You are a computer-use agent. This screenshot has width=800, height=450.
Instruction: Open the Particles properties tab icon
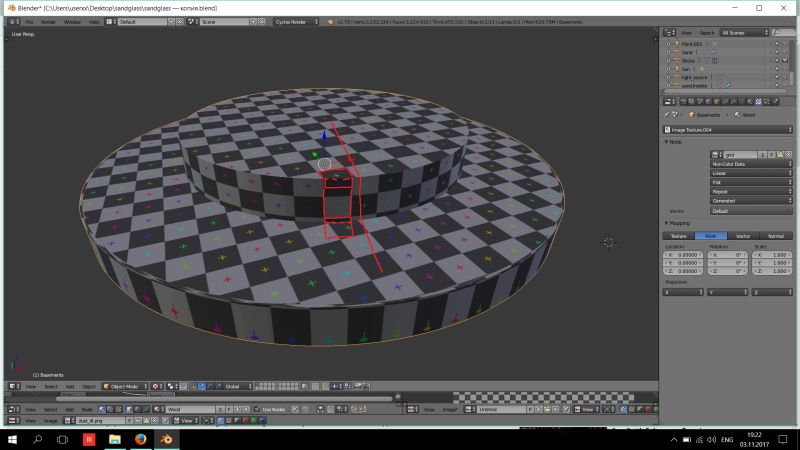click(x=767, y=102)
